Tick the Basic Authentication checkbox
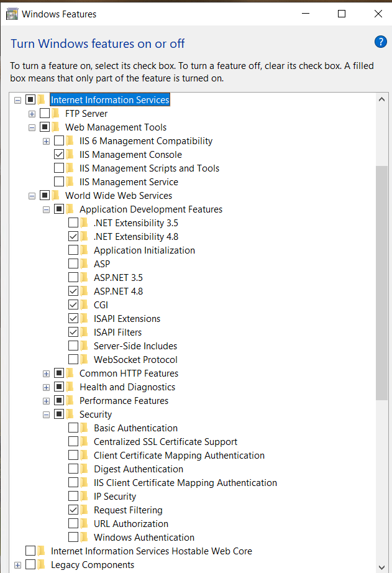Image resolution: width=392 pixels, height=573 pixels. tap(73, 428)
